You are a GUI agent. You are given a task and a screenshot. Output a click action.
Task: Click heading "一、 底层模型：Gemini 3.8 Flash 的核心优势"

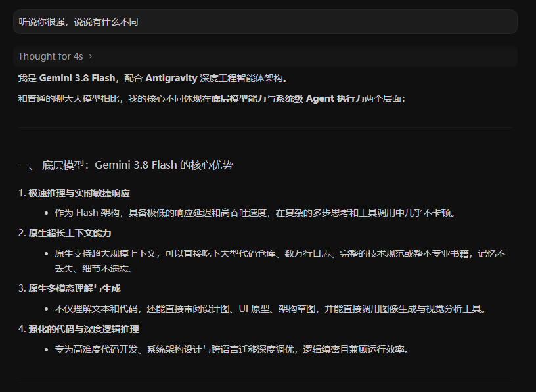pyautogui.click(x=125, y=165)
